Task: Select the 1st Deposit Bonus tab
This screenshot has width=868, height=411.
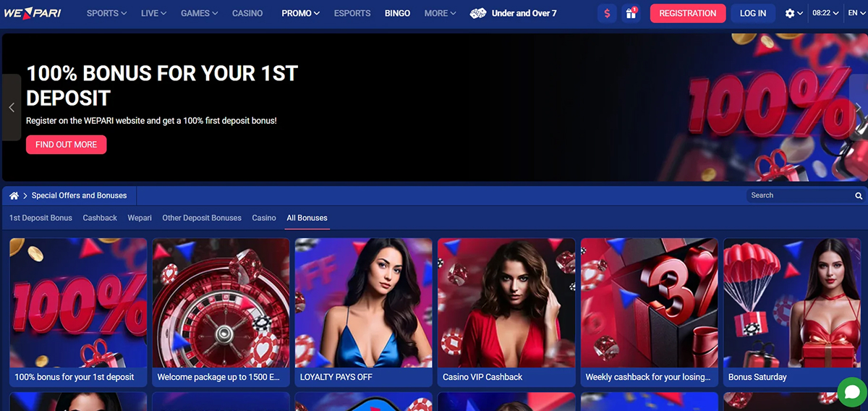Action: [41, 218]
